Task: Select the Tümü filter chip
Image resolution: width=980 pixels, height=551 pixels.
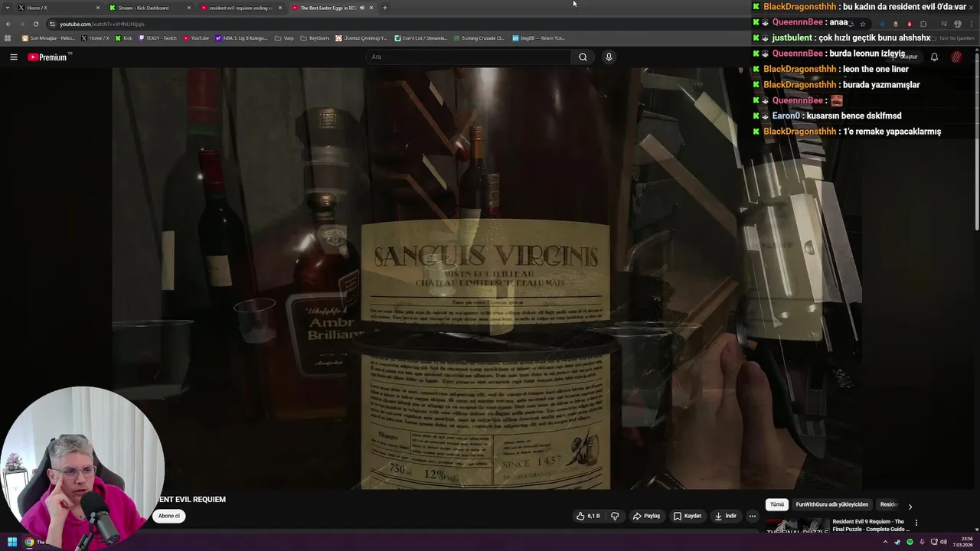Action: (x=776, y=505)
